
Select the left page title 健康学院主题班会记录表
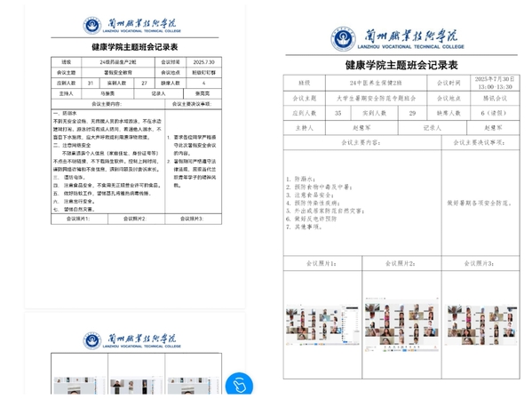point(135,47)
